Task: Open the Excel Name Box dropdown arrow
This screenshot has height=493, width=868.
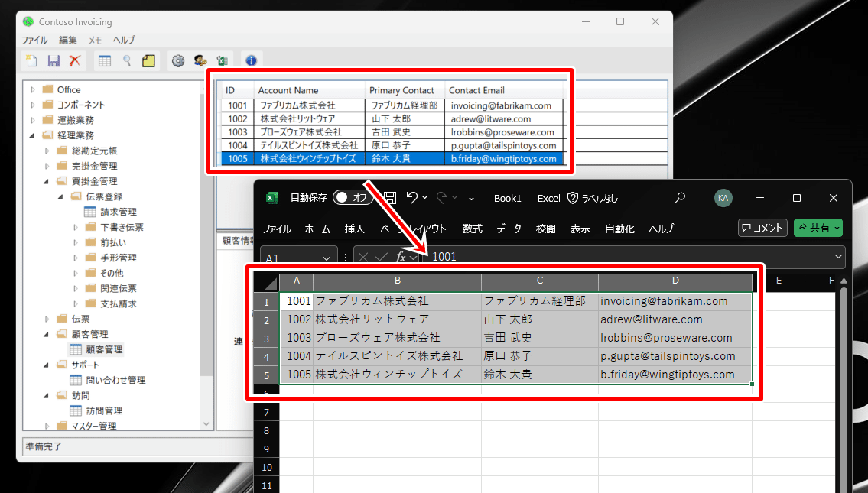Action: coord(327,258)
